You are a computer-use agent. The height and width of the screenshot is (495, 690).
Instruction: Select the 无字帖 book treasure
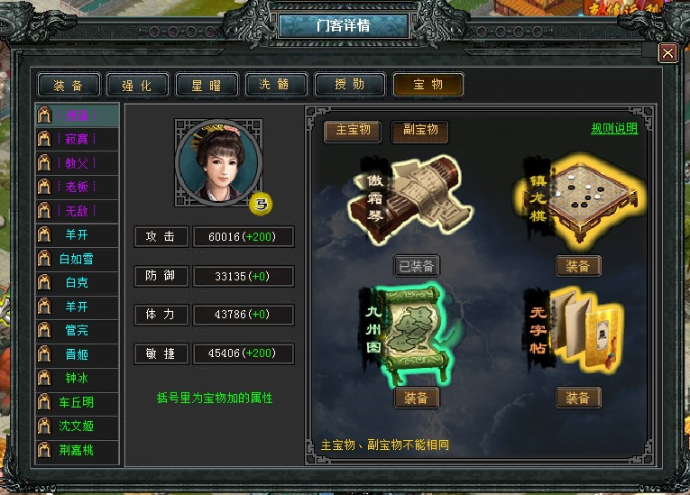576,331
